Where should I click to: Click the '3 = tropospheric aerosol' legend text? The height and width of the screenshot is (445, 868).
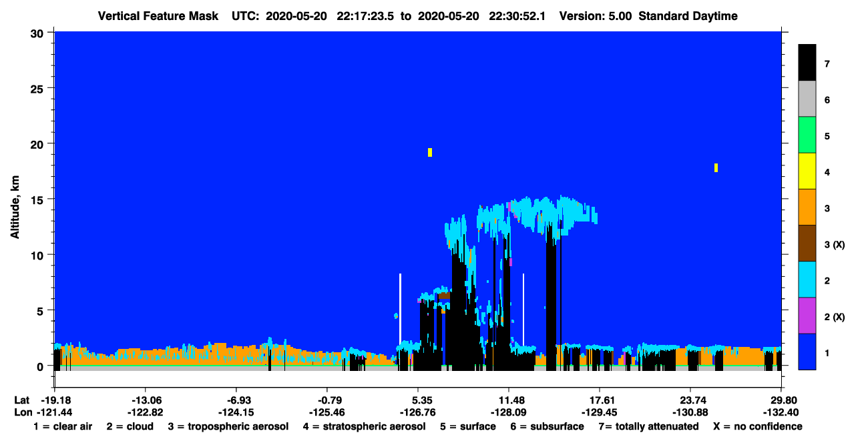(228, 426)
